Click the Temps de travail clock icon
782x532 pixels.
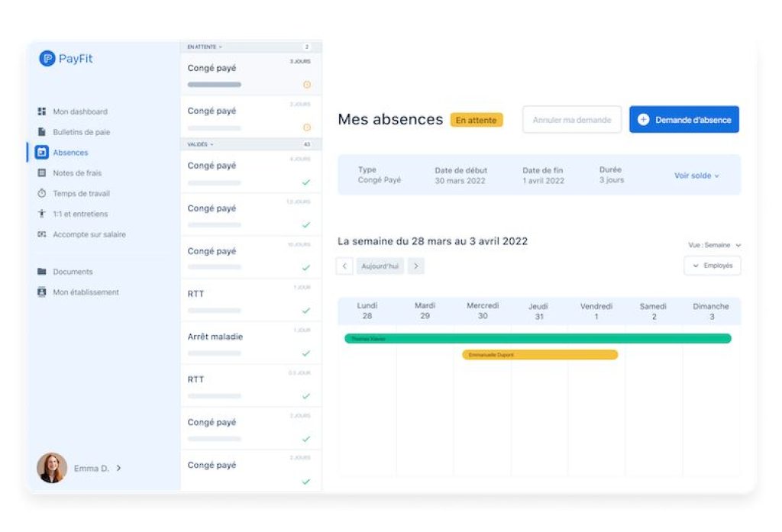tap(42, 193)
